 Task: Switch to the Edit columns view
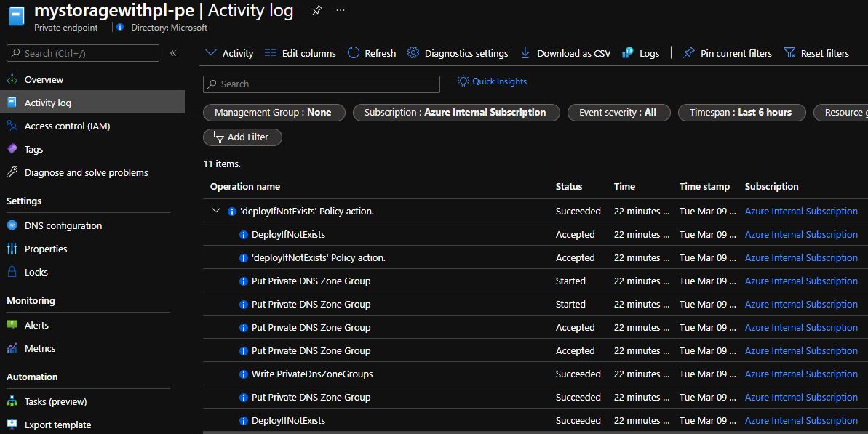click(x=300, y=52)
